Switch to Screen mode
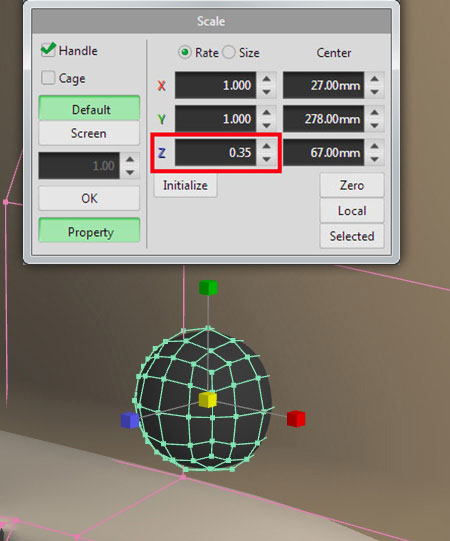 pos(89,133)
